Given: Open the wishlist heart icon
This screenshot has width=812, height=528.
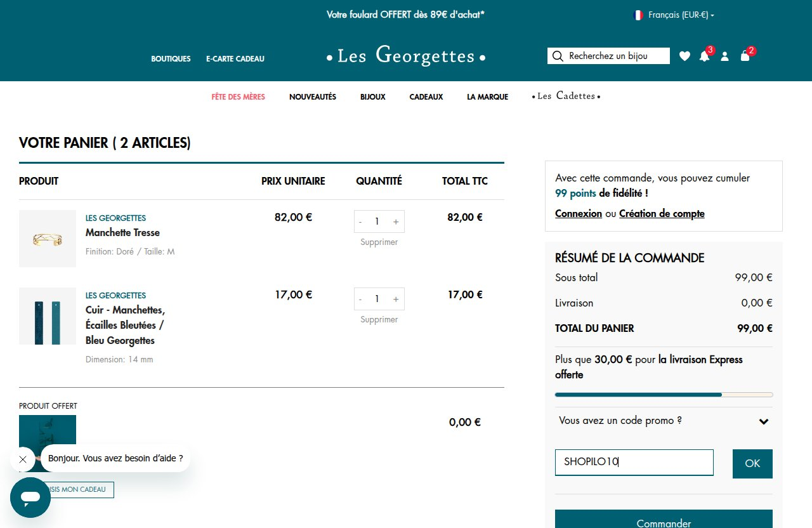Looking at the screenshot, I should 684,56.
